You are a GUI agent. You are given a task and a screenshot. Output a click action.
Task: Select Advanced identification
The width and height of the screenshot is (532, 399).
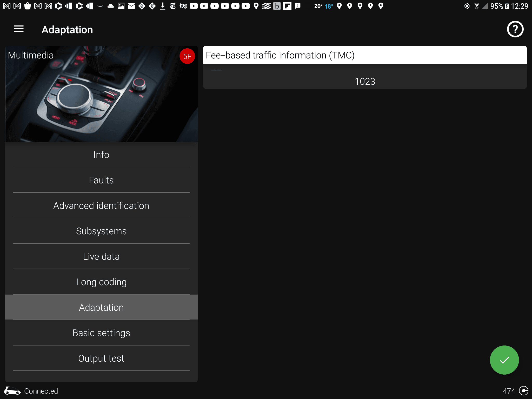(101, 206)
